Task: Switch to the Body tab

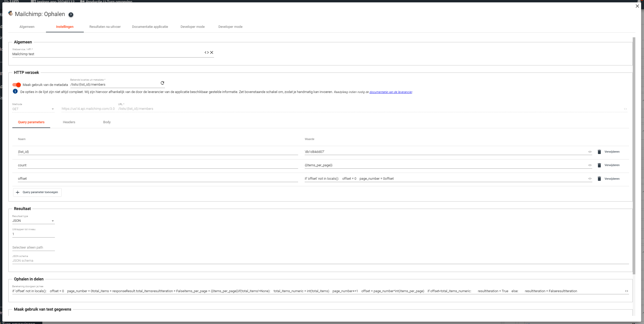Action: click(107, 122)
